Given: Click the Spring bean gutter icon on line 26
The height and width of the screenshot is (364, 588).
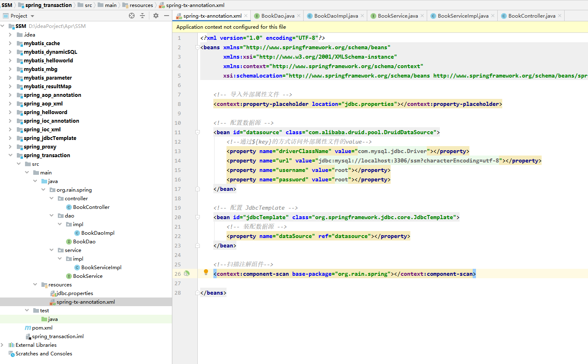Looking at the screenshot, I should pos(187,274).
